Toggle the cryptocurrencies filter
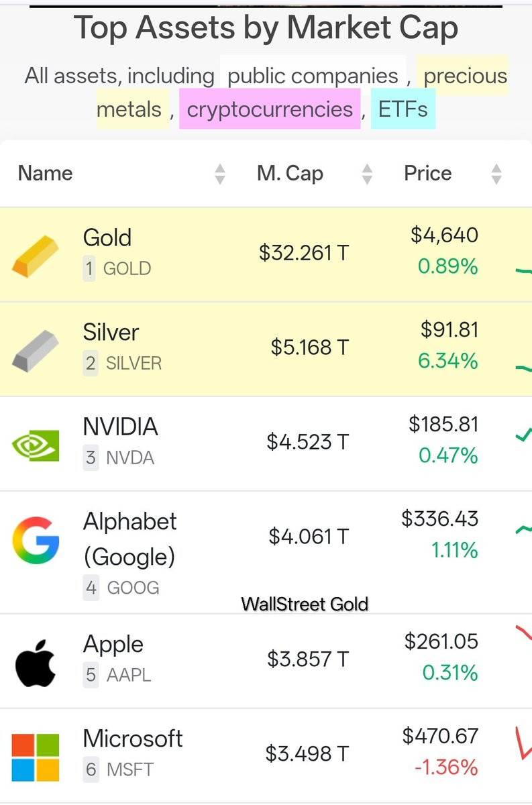This screenshot has height=805, width=532. (x=270, y=109)
